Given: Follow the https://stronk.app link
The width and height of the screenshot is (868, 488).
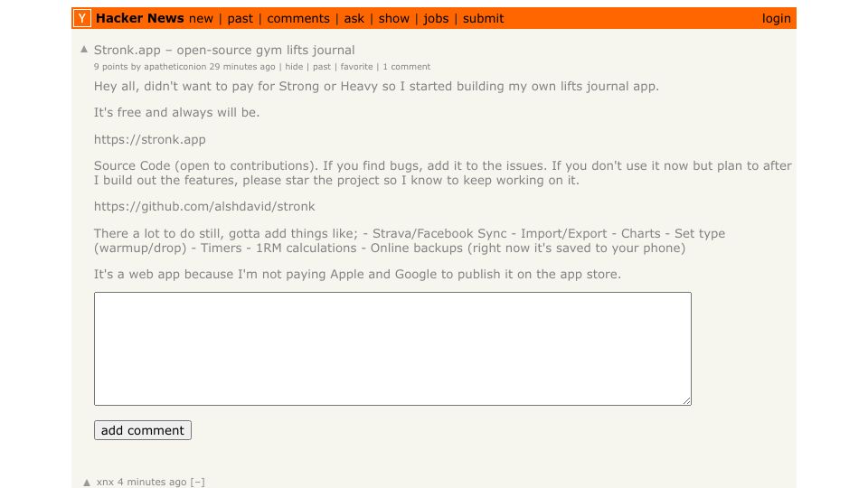Looking at the screenshot, I should tap(149, 139).
